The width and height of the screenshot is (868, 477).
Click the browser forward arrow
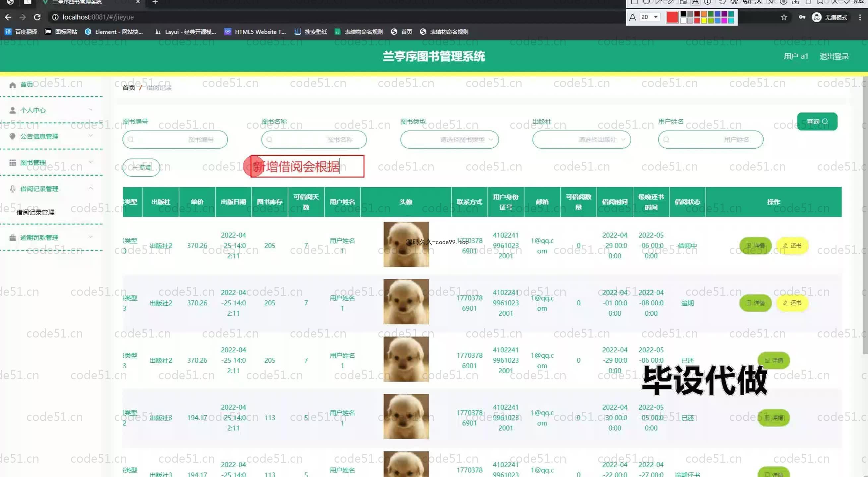[x=23, y=17]
